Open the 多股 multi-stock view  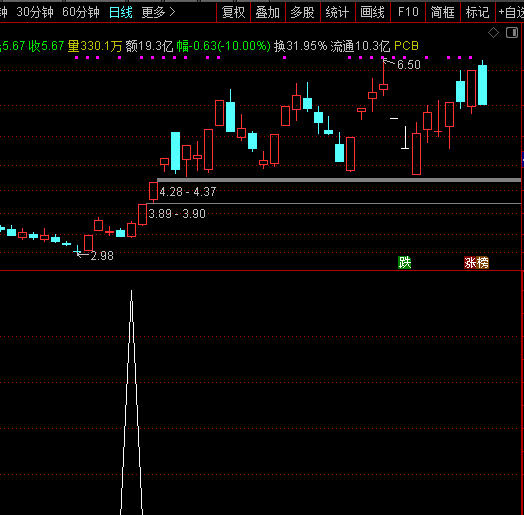click(x=302, y=12)
